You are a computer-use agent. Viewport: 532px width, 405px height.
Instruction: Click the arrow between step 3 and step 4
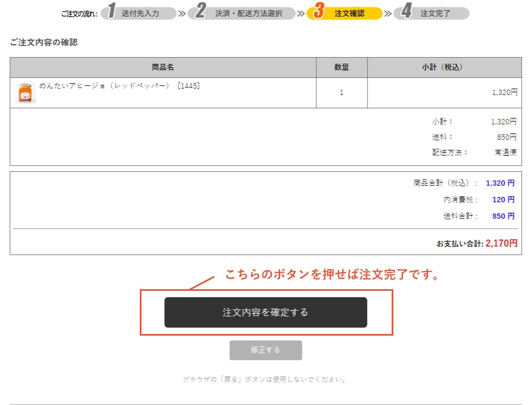pyautogui.click(x=387, y=13)
